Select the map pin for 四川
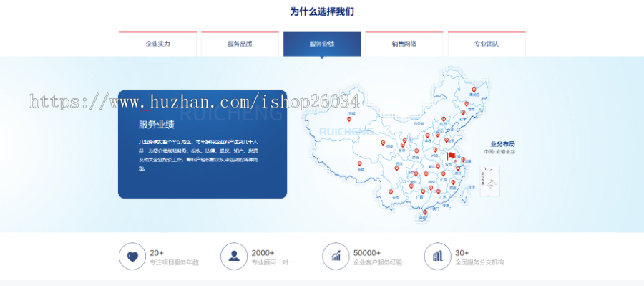The height and width of the screenshot is (286, 644). tap(396, 168)
